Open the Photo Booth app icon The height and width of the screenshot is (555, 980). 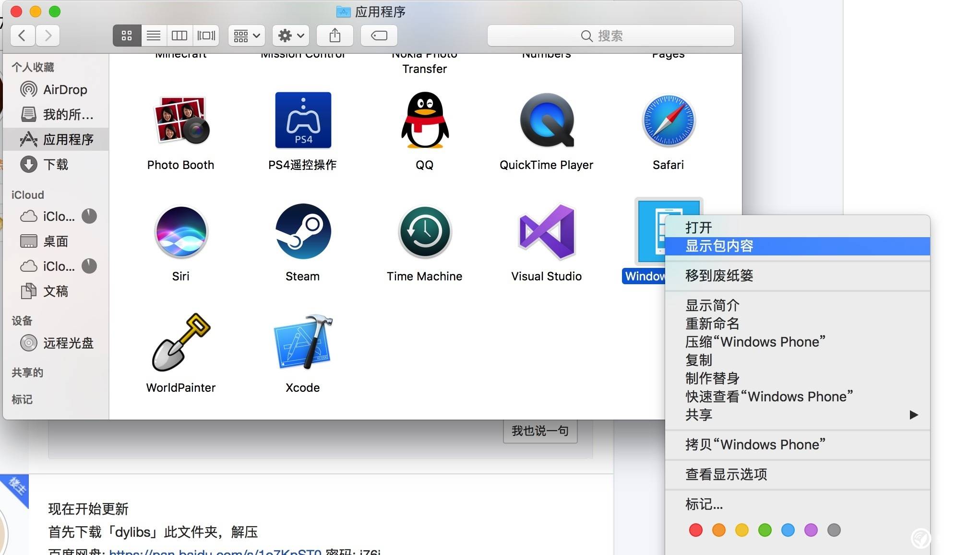pos(181,120)
